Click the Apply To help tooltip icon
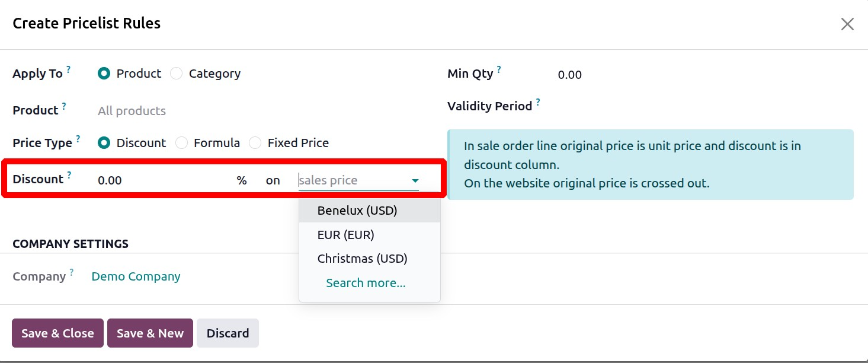 (x=69, y=70)
